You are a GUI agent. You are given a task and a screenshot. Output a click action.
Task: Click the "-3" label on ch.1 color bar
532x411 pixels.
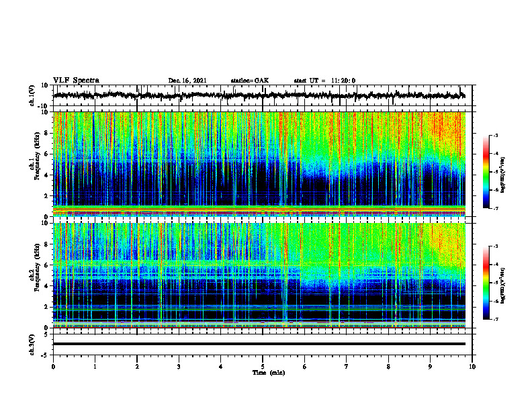coord(495,135)
